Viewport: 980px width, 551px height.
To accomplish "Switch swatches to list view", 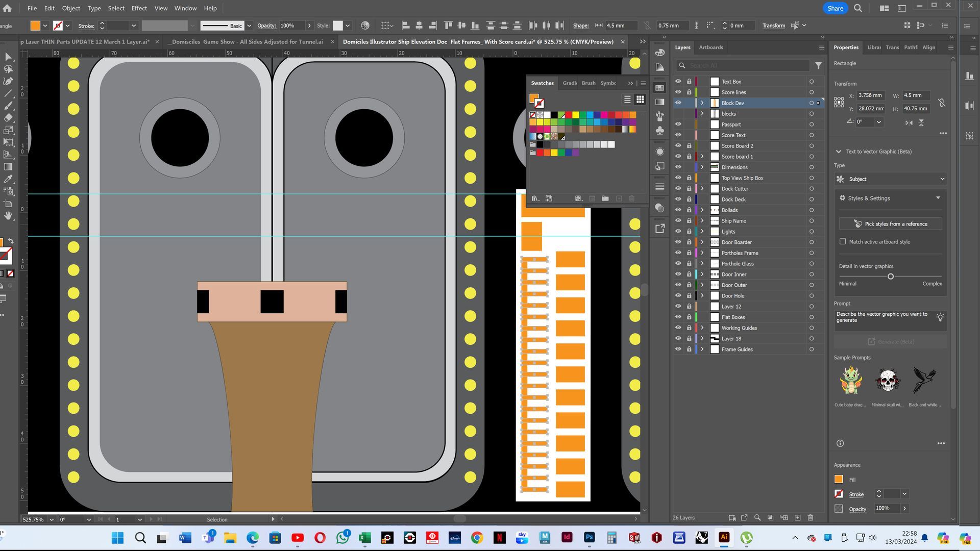I will coord(627,99).
